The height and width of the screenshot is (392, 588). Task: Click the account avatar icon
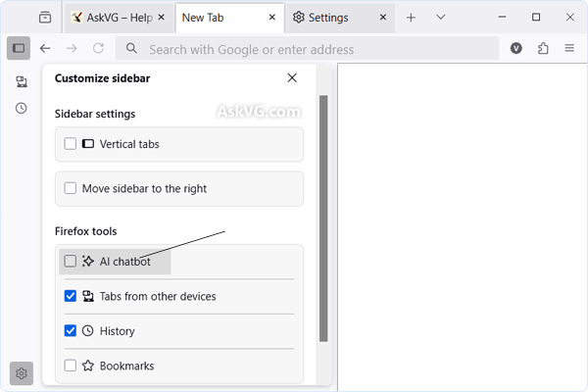(x=516, y=49)
